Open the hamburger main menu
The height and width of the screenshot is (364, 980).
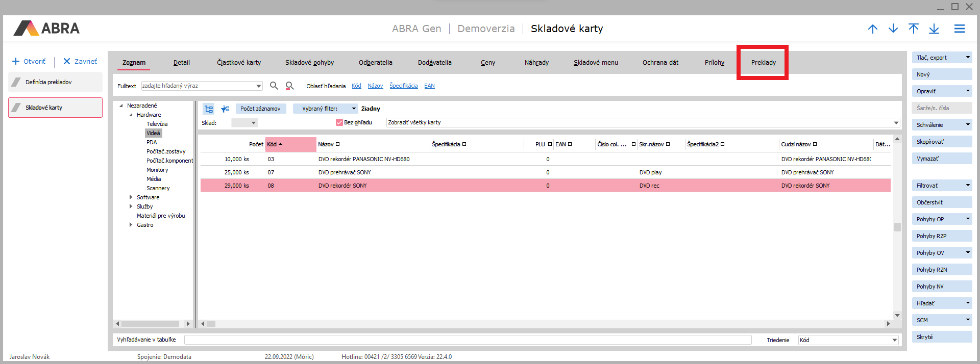[x=960, y=29]
